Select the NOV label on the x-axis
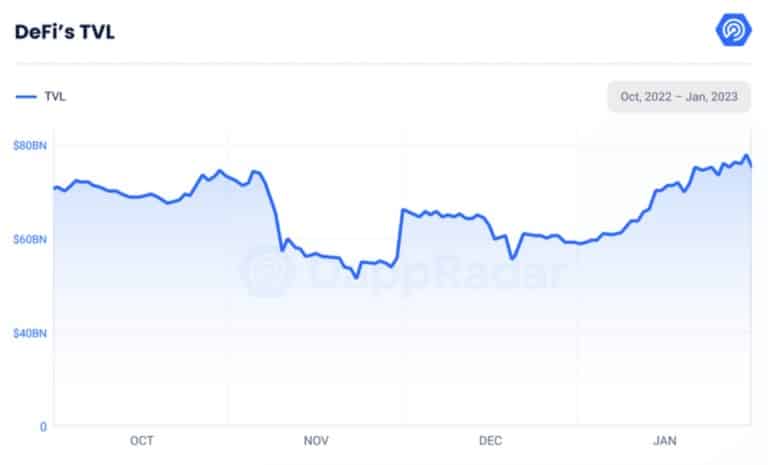 click(316, 441)
